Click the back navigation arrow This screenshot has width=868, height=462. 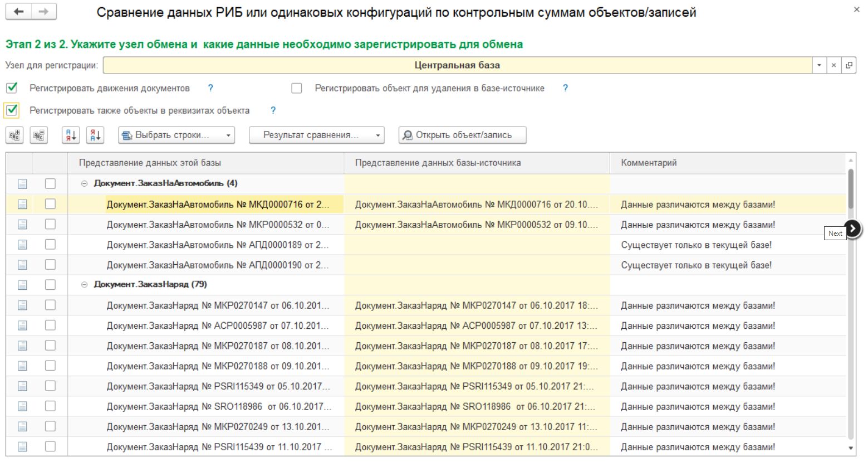(19, 12)
